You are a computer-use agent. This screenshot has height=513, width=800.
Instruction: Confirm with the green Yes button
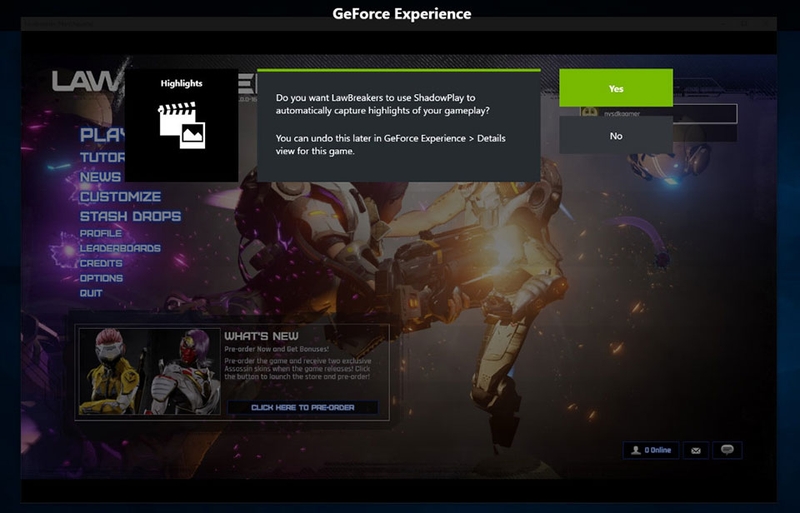click(616, 88)
